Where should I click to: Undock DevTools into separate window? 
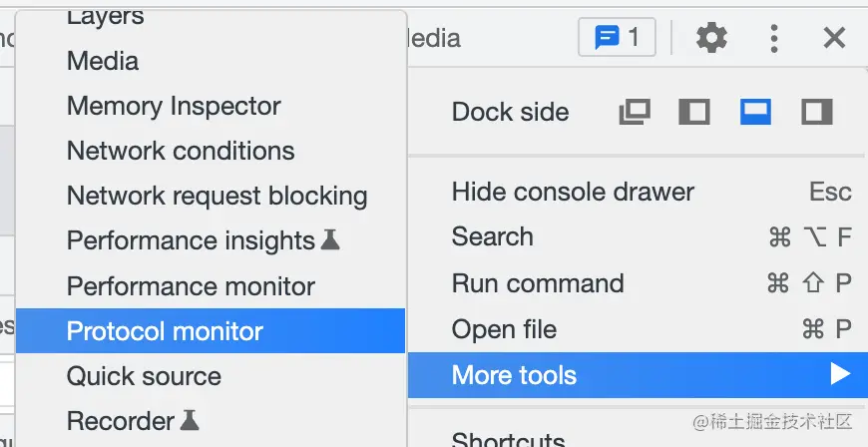click(x=634, y=112)
